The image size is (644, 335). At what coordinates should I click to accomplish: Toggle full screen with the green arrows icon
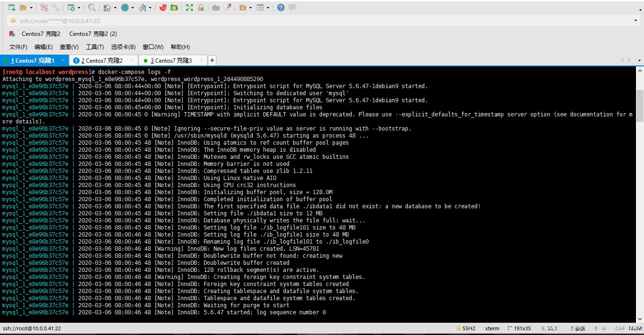pos(190,8)
